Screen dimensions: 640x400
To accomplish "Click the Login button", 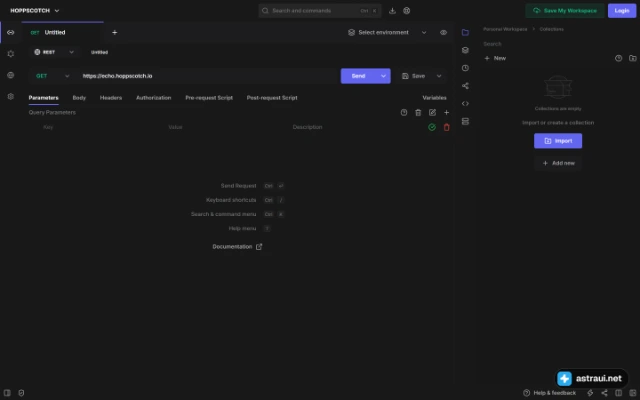I will pyautogui.click(x=622, y=11).
